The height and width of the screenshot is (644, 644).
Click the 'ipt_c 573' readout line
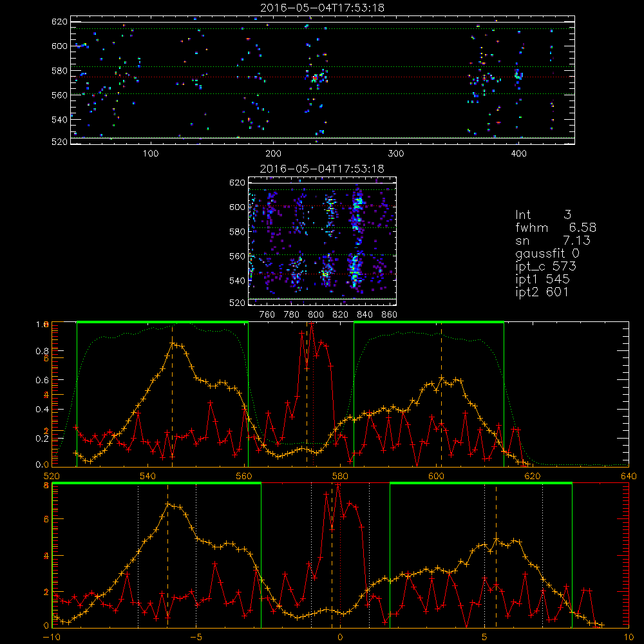546,267
